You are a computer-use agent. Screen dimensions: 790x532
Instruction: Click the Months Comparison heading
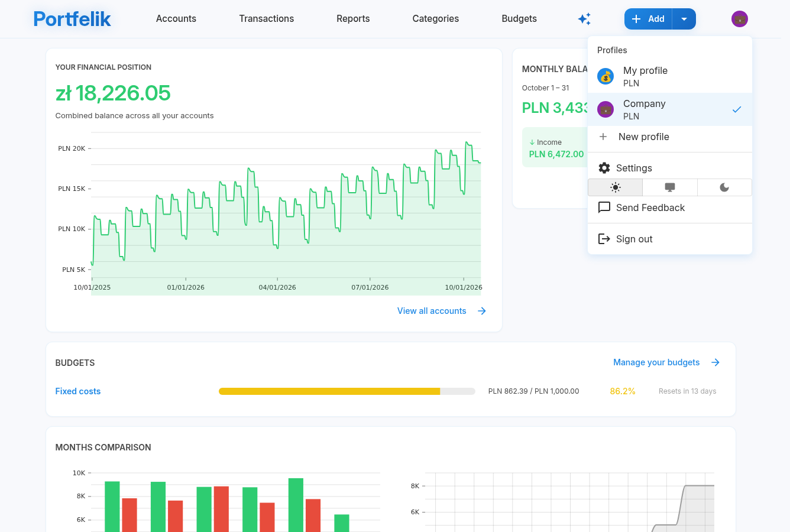[x=103, y=447]
